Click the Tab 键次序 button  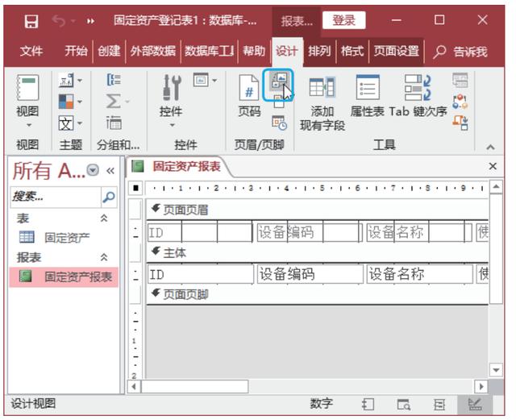pyautogui.click(x=418, y=96)
